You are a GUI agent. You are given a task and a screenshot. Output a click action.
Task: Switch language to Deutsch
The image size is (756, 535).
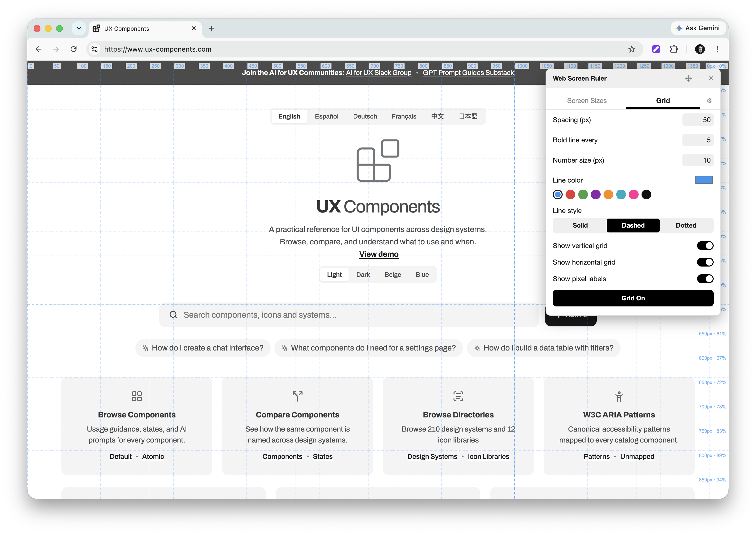pos(365,116)
